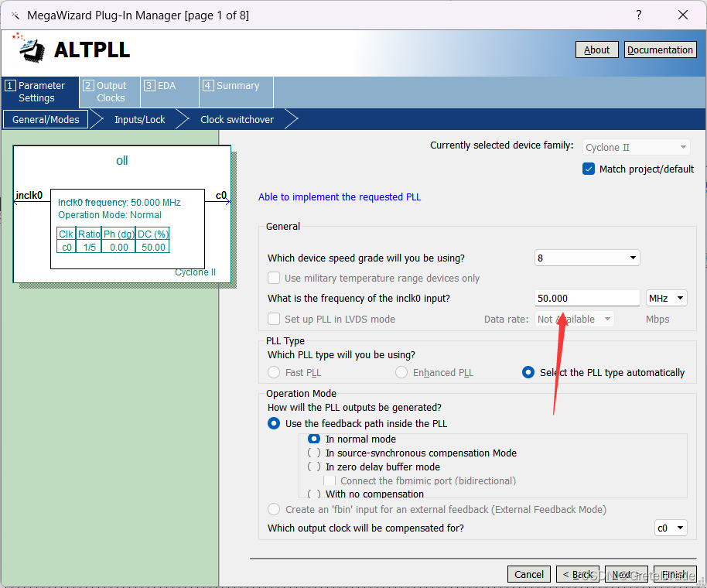Screen dimensions: 707x588
Task: Click the ALTPLL chip logo icon
Action: tap(29, 48)
